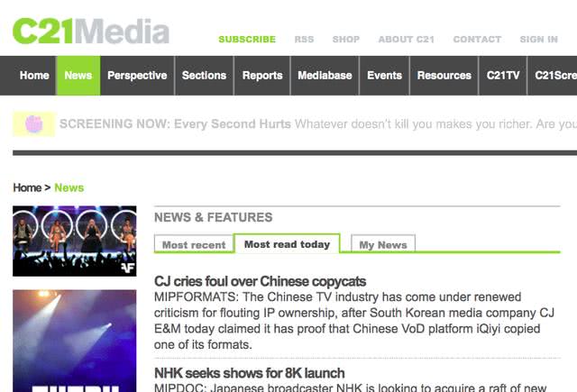Click the stage performers thumbnail image
The image size is (577, 392).
coord(74,241)
